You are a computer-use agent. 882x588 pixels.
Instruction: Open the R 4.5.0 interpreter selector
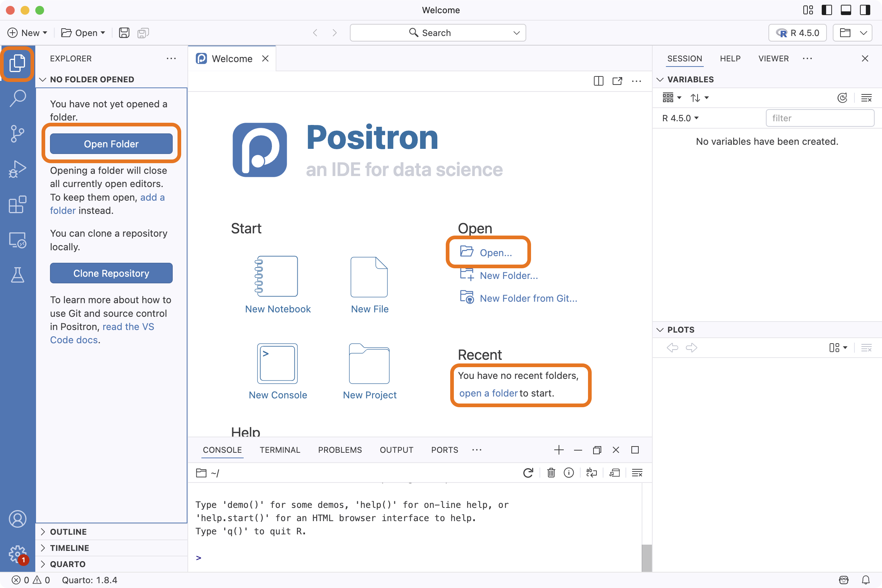(x=797, y=33)
